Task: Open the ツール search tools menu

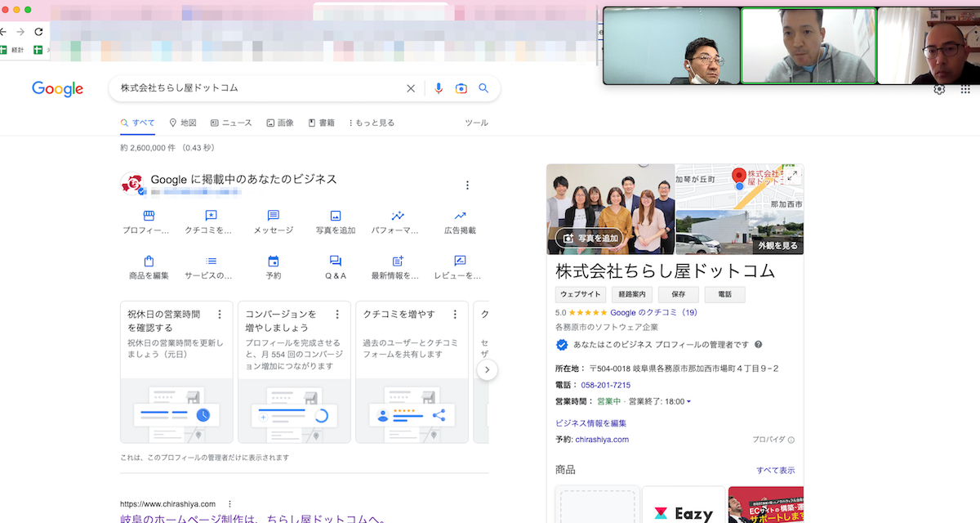Action: point(476,123)
